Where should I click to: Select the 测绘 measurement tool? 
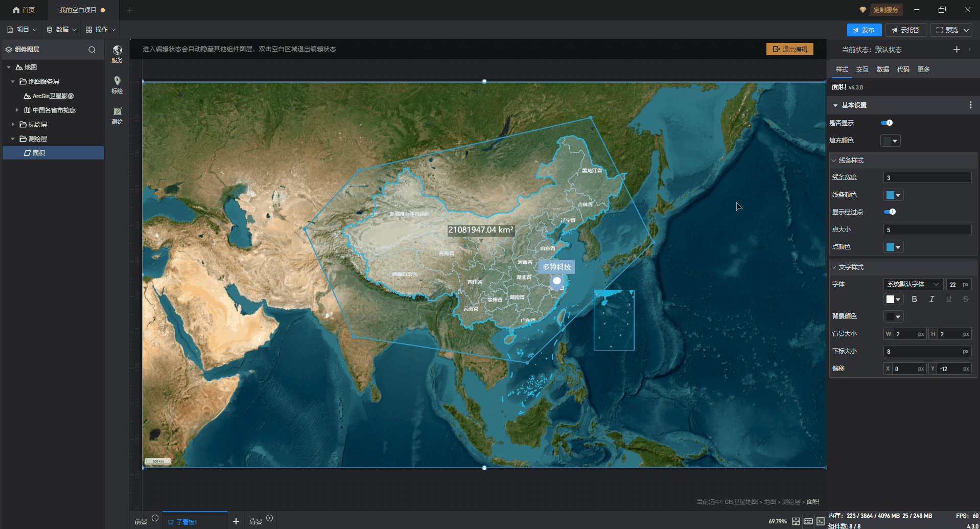tap(117, 116)
